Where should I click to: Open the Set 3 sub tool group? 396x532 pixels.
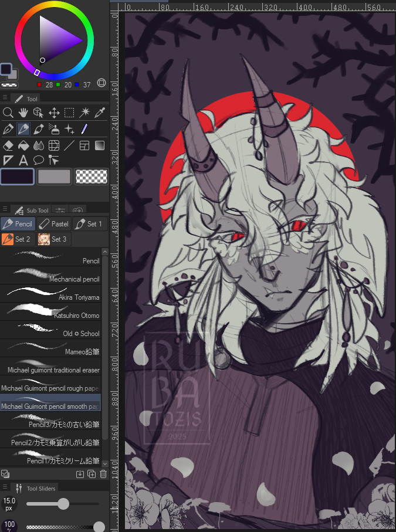coord(53,239)
